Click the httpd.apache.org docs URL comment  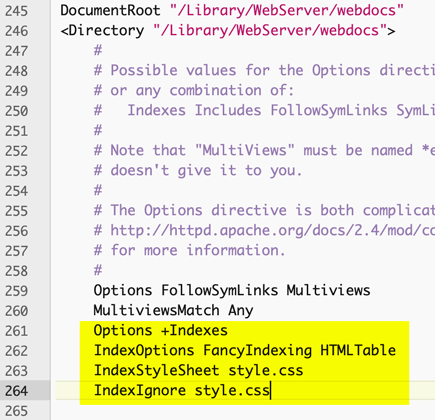pyautogui.click(x=264, y=230)
